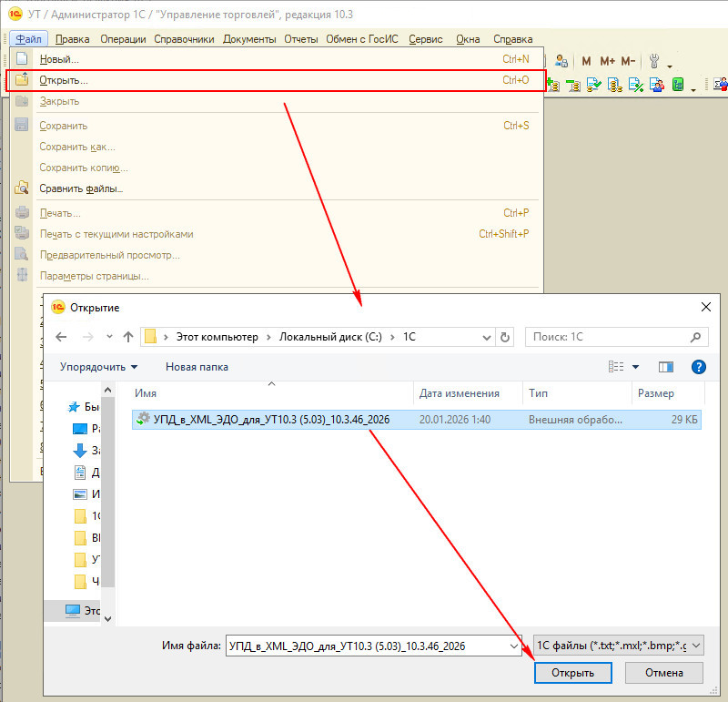Choose Сравнить файлы in the menu
Screen dimensions: 728x702
point(83,188)
